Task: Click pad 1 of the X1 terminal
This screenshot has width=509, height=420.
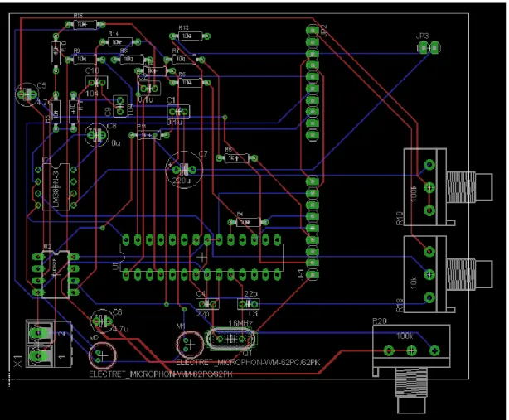Action: (x=38, y=356)
